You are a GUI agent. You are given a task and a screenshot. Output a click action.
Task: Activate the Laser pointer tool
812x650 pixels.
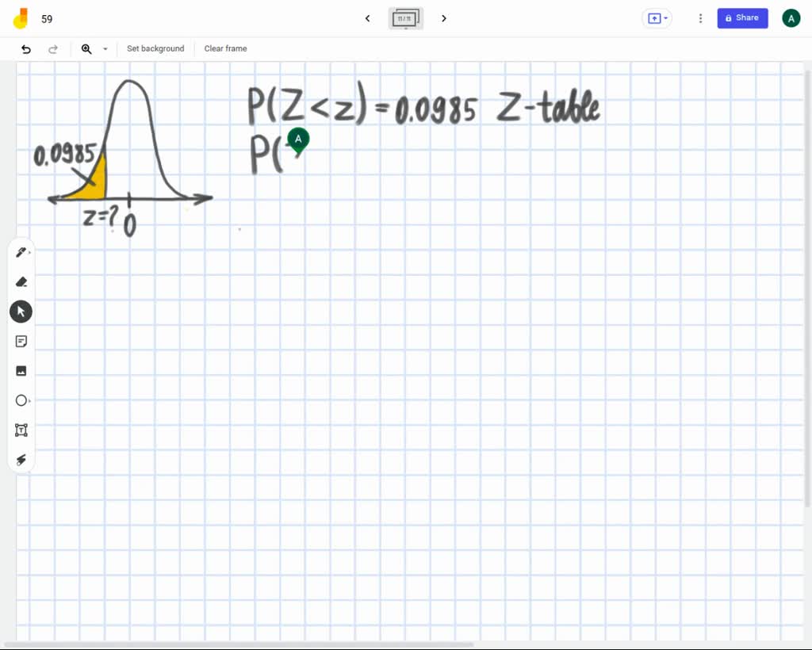21,460
